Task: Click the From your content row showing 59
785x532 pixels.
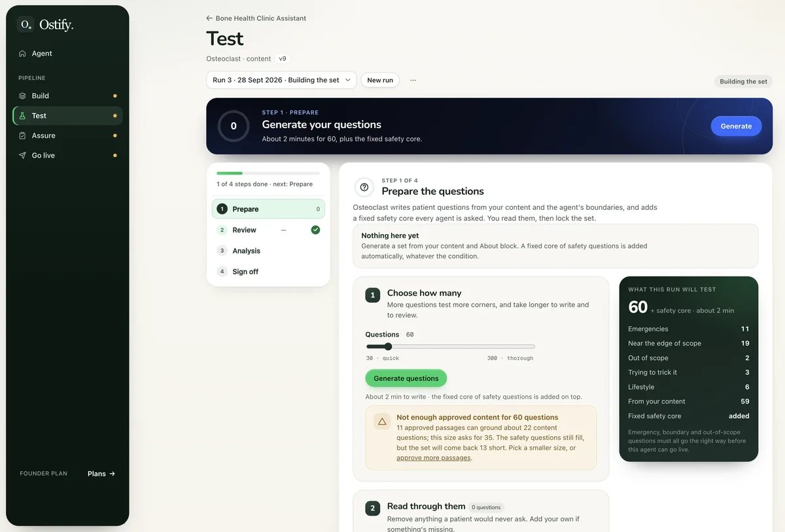Action: (x=689, y=401)
